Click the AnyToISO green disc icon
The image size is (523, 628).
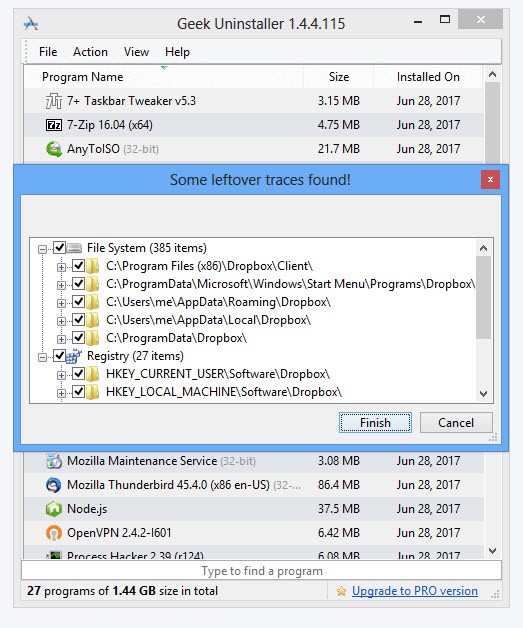54,149
